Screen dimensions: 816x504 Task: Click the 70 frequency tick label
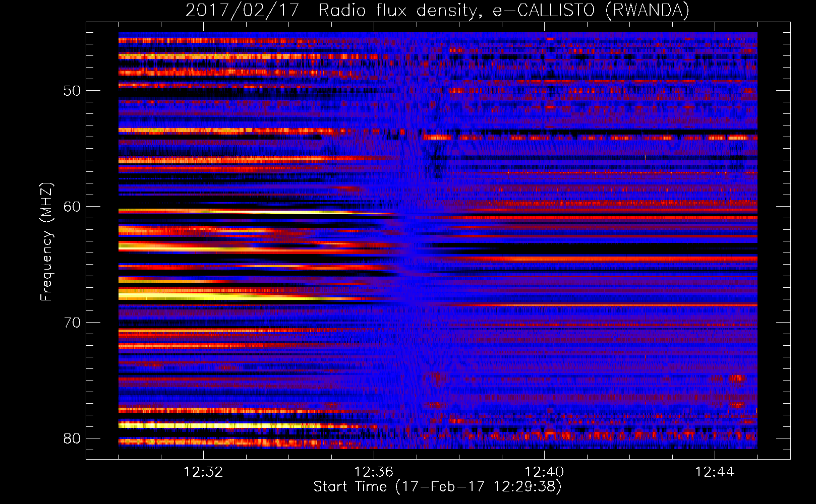point(72,323)
